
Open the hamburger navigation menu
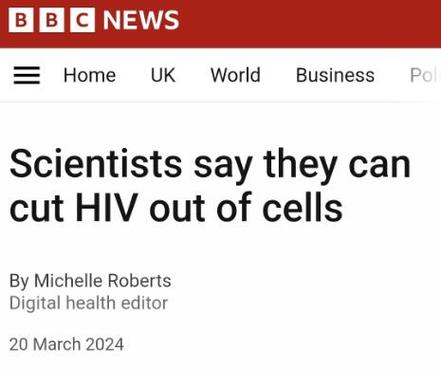click(x=27, y=75)
